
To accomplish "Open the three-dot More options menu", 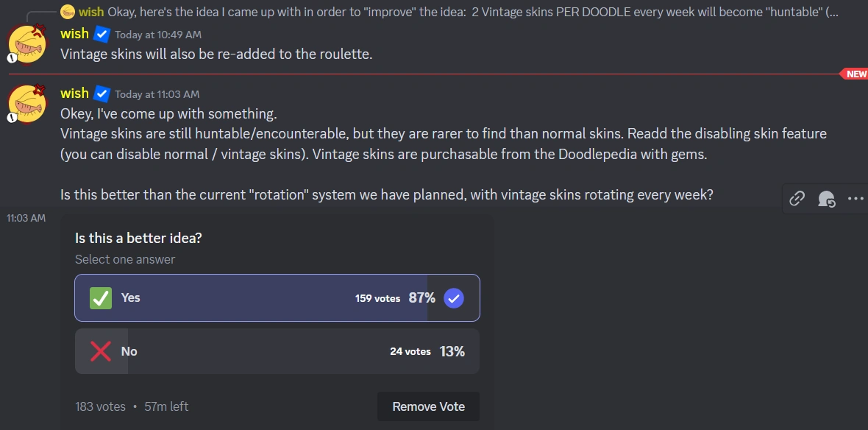I will click(855, 198).
